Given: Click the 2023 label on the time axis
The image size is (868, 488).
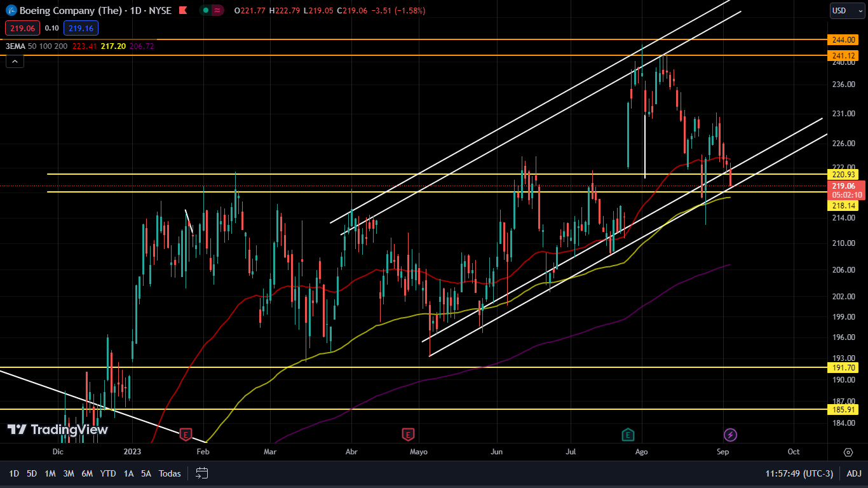Looking at the screenshot, I should tap(132, 452).
